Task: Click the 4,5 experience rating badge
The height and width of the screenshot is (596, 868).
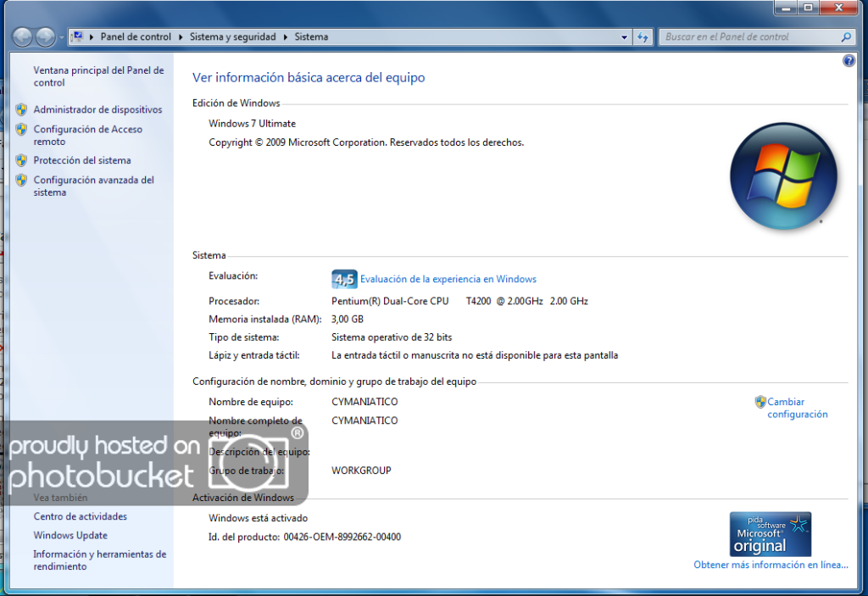Action: 344,279
